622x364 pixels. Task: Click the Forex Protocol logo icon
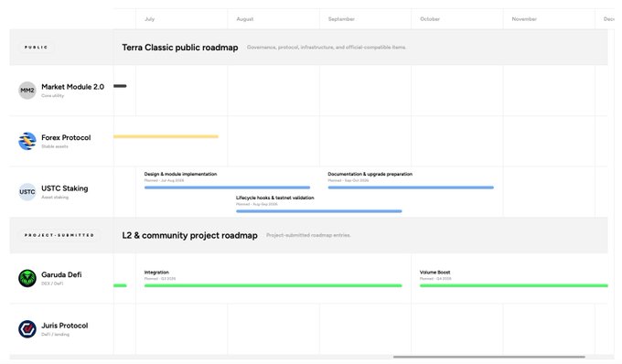[x=27, y=141]
